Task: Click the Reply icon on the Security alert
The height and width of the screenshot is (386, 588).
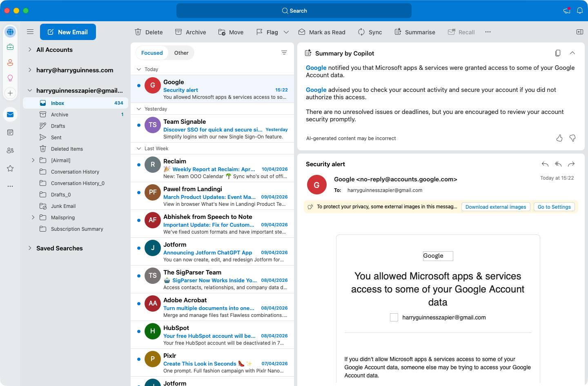Action: pyautogui.click(x=545, y=164)
